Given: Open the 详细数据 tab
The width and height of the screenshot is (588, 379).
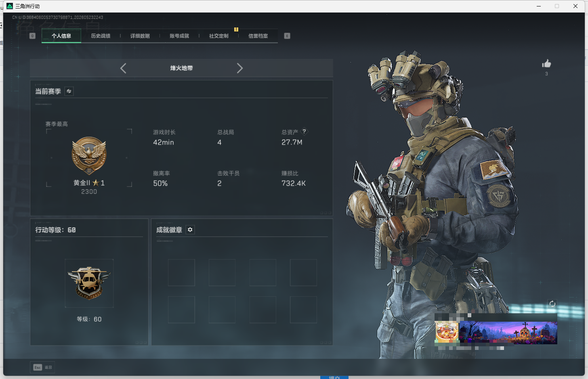Looking at the screenshot, I should pos(140,36).
